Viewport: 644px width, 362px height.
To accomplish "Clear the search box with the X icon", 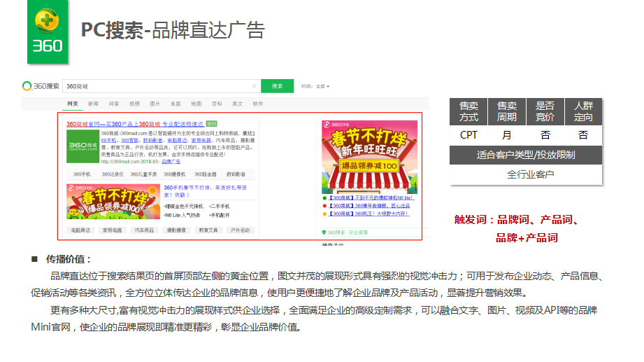I will pyautogui.click(x=254, y=86).
